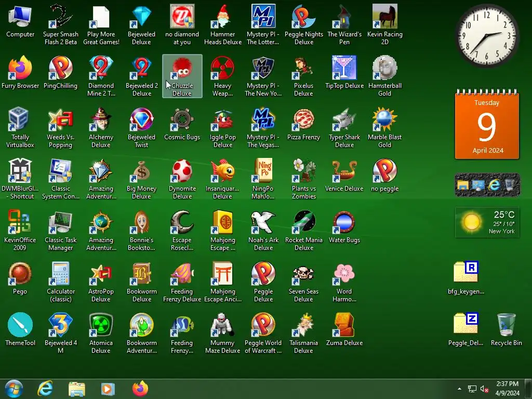Viewport: 532px width, 399px height.
Task: Click the Pego desktop icon
Action: pyautogui.click(x=20, y=278)
